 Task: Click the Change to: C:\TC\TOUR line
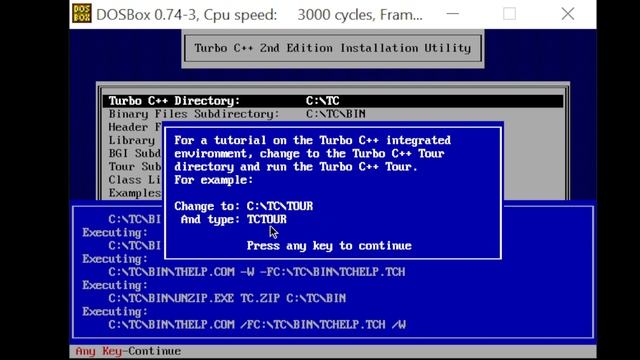pos(244,206)
